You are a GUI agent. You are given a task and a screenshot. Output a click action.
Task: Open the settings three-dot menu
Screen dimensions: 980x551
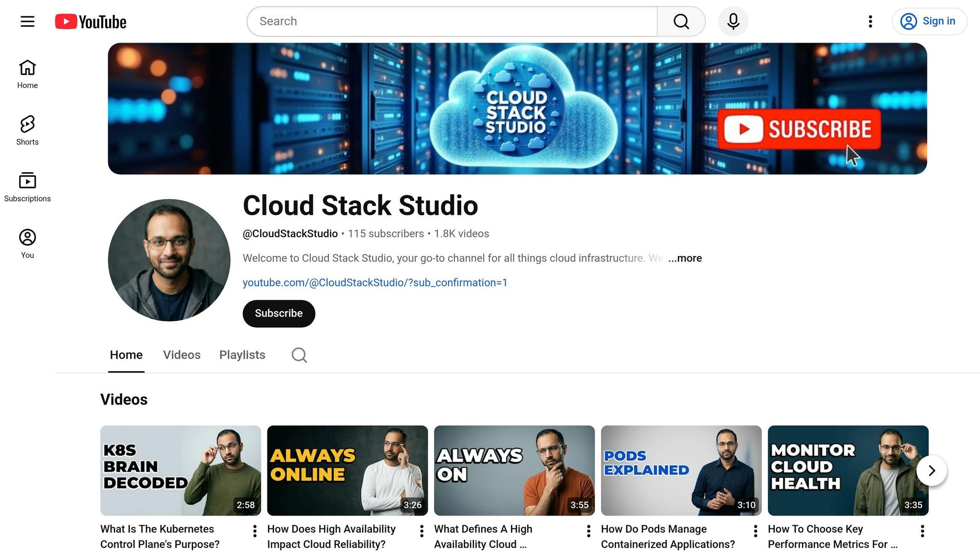tap(870, 22)
